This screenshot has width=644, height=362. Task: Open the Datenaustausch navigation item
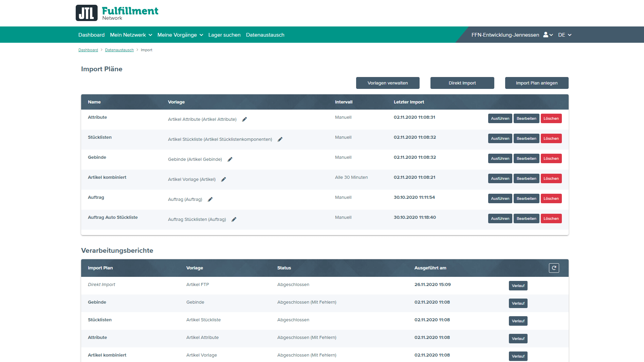tap(265, 35)
